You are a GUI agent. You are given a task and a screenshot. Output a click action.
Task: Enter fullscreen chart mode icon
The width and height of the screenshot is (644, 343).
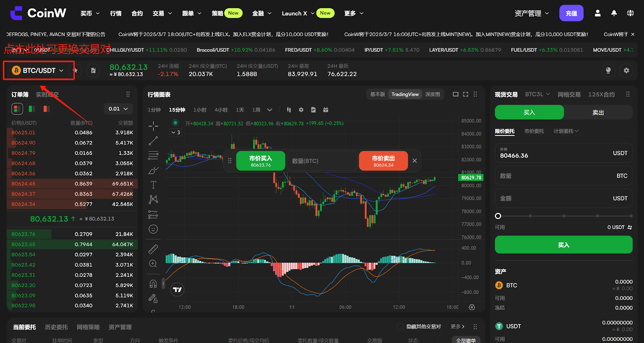point(466,94)
